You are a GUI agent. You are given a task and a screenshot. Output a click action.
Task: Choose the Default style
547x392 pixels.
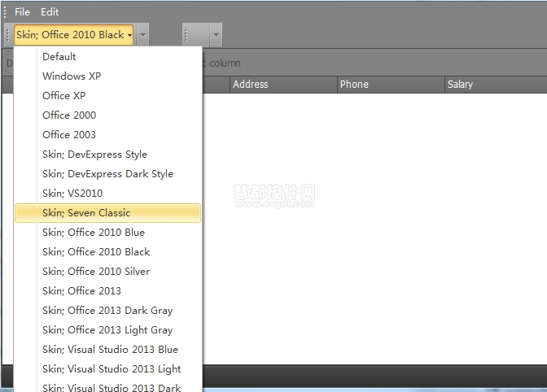pos(107,56)
